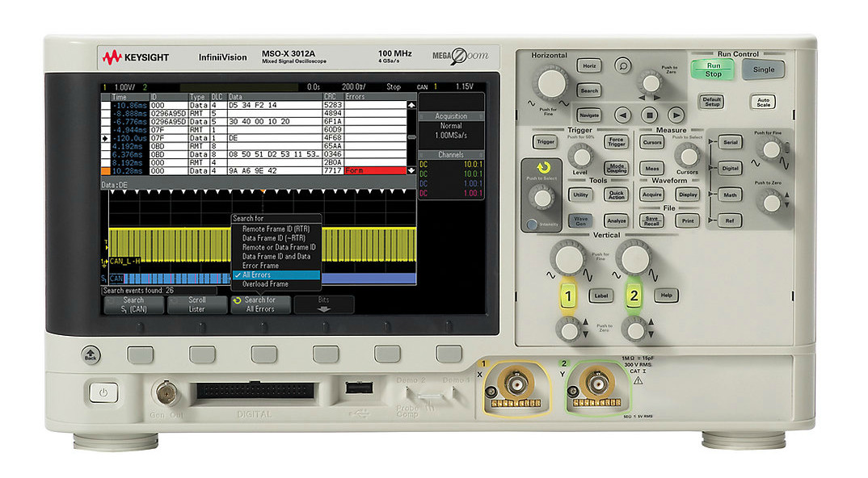This screenshot has height=478, width=868.
Task: Choose 'Remote Frame ID (RTR)' in Search for menu
Action: (276, 229)
